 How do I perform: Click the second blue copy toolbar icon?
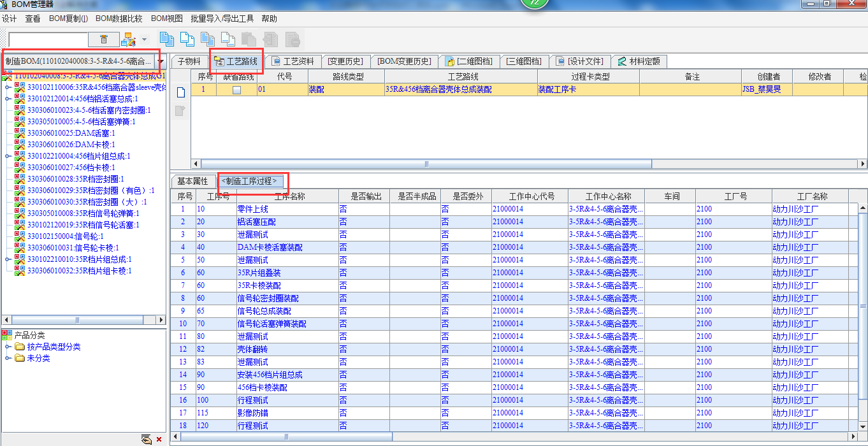coord(187,40)
